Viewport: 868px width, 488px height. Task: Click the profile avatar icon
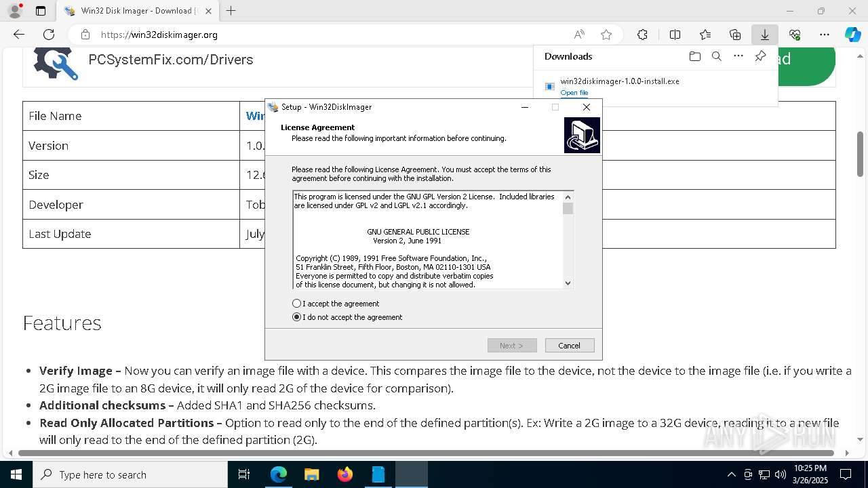click(14, 11)
